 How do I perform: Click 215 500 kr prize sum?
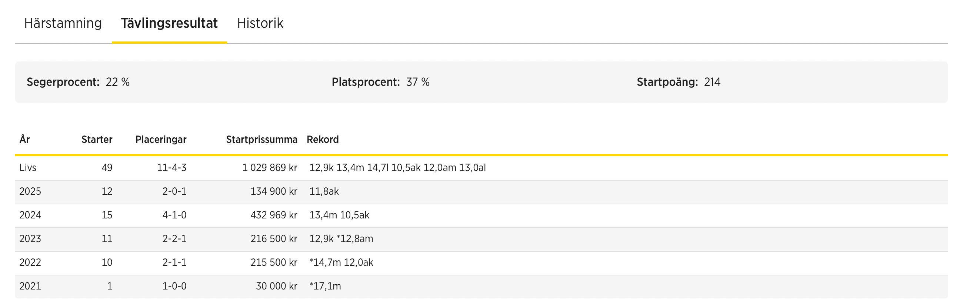pos(274,262)
